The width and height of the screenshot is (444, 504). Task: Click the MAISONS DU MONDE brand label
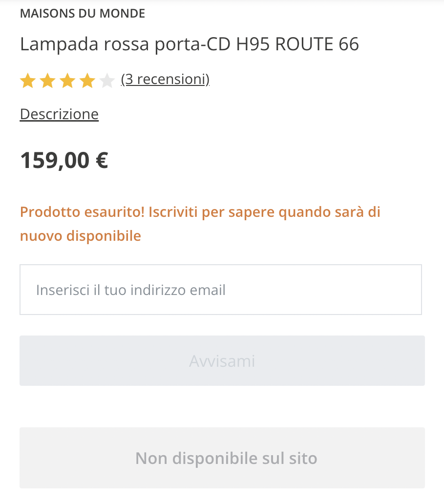point(83,14)
